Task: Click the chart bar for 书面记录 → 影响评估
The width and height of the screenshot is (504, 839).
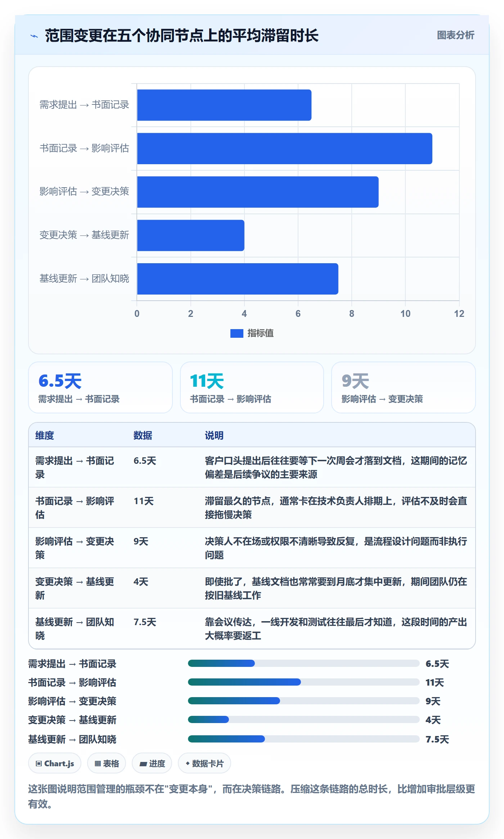Action: click(284, 149)
